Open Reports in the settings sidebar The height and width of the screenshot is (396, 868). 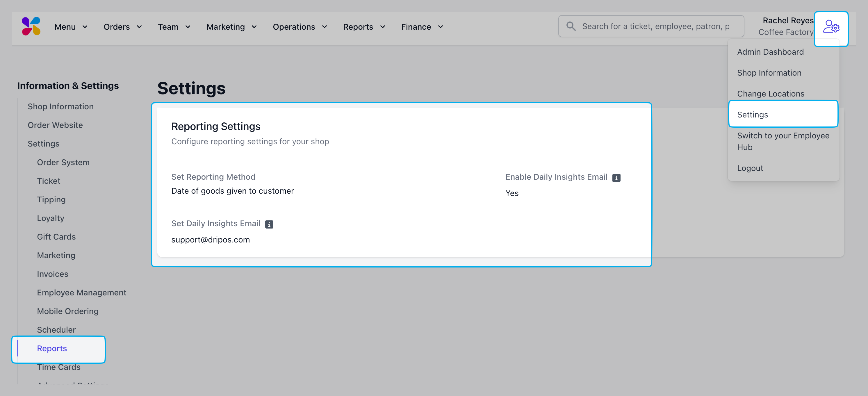(52, 349)
